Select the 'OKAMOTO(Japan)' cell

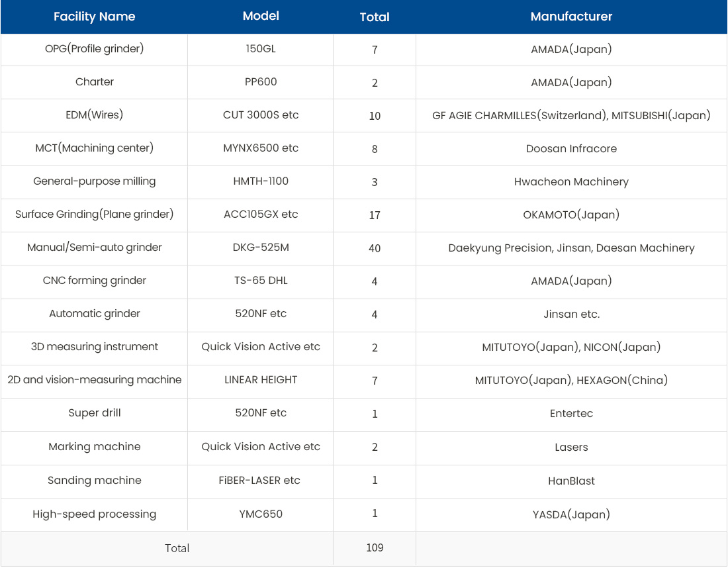click(571, 214)
